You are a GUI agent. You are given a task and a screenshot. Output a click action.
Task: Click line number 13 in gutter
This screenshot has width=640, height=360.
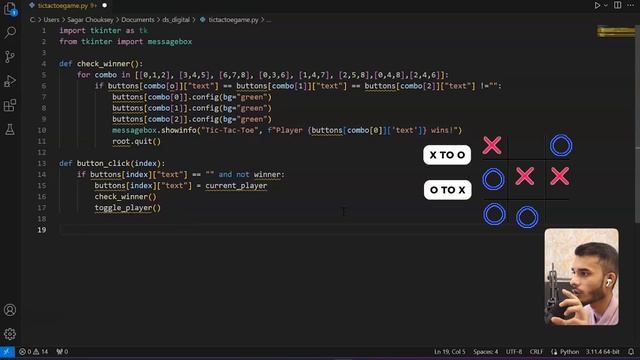pyautogui.click(x=42, y=163)
